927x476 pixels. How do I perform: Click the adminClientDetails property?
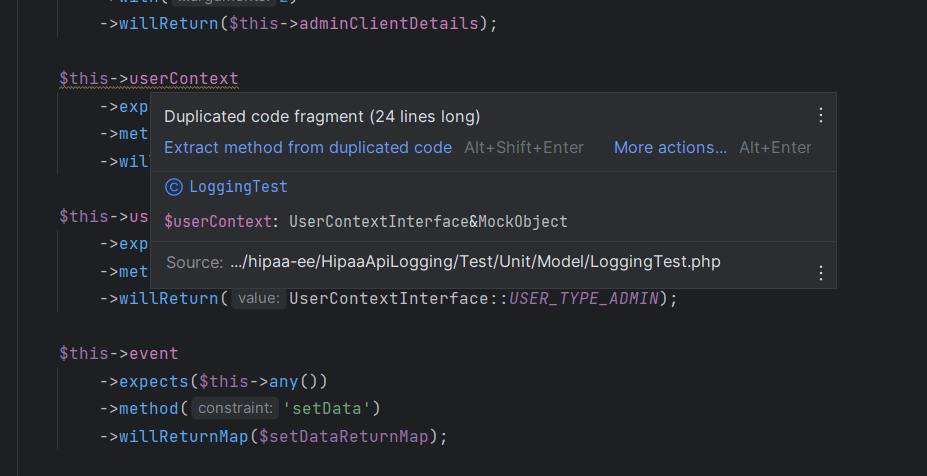[389, 24]
